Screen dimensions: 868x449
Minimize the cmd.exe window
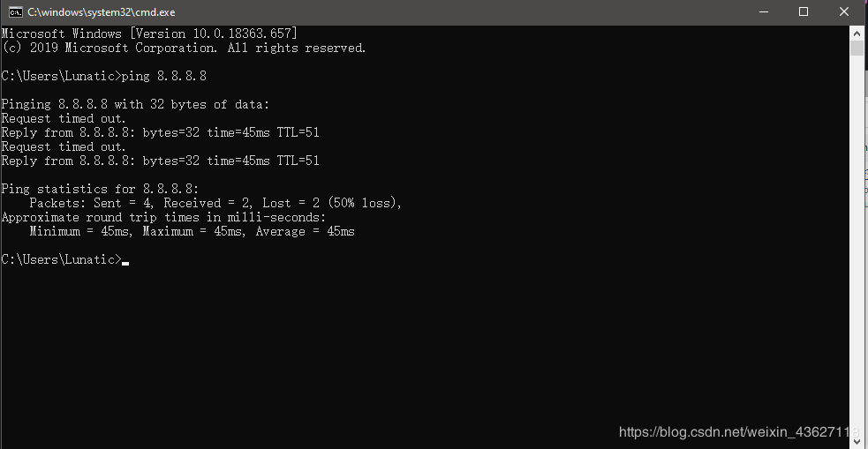pos(764,12)
